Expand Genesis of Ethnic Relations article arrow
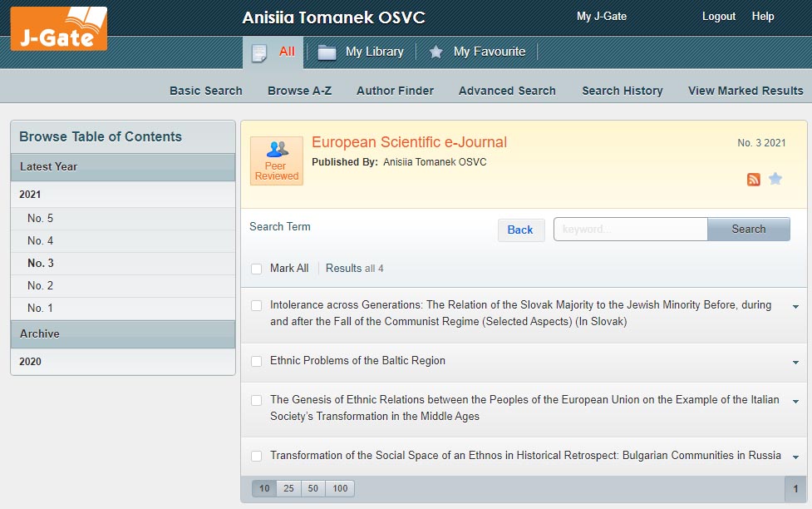812x509 pixels. click(795, 402)
